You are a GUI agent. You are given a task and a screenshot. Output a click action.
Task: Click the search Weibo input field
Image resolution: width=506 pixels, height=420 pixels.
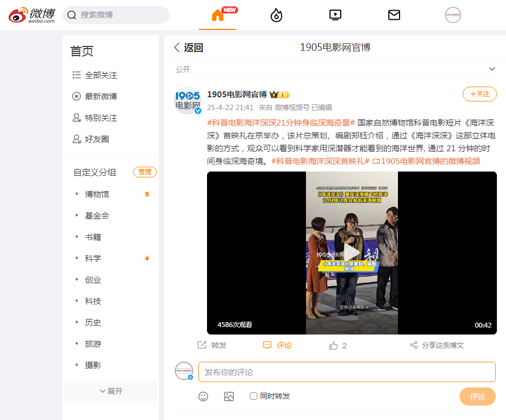tap(116, 15)
